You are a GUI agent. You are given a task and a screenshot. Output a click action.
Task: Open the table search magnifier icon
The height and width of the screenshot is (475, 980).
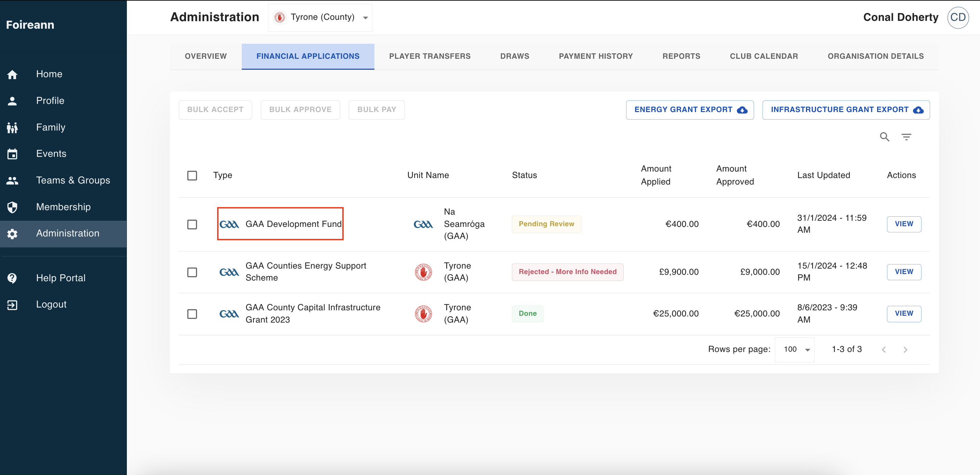tap(885, 137)
